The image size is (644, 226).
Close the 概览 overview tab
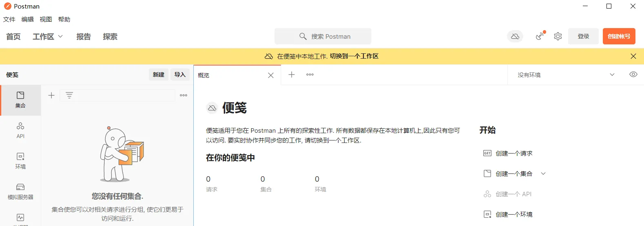[271, 75]
